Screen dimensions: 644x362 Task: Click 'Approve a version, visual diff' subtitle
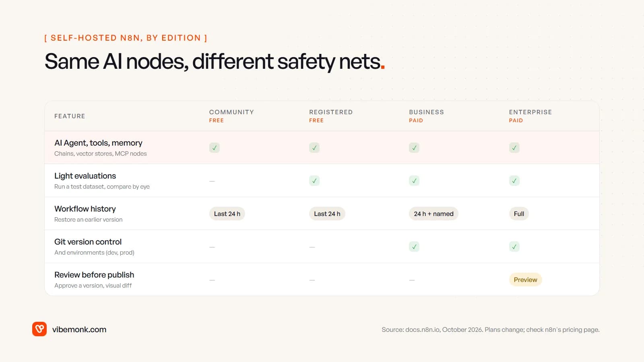point(93,286)
